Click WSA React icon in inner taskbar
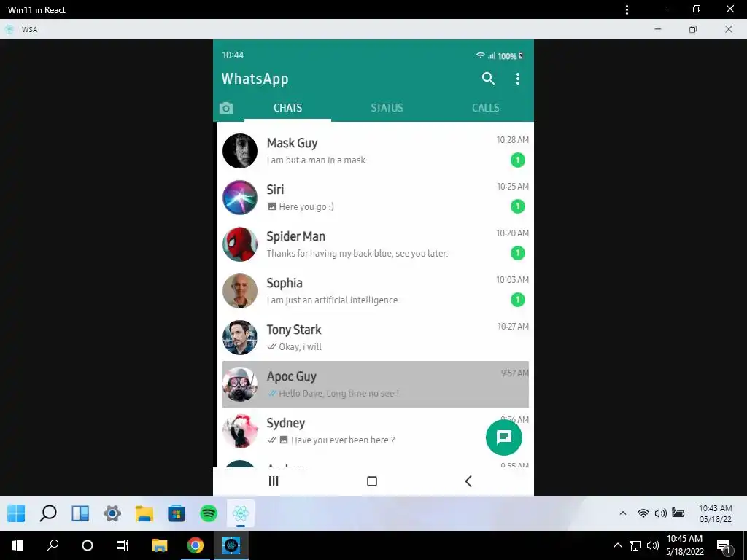Screen dimensions: 747x560 click(x=241, y=513)
